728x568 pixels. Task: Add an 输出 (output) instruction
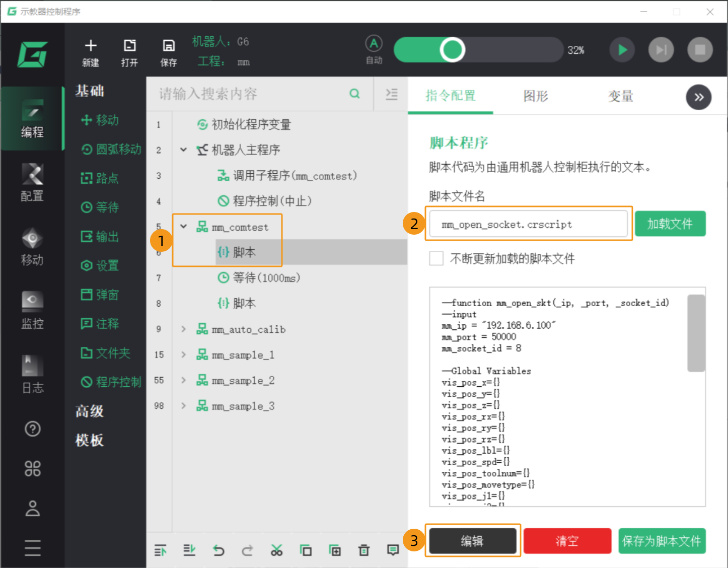pos(100,237)
